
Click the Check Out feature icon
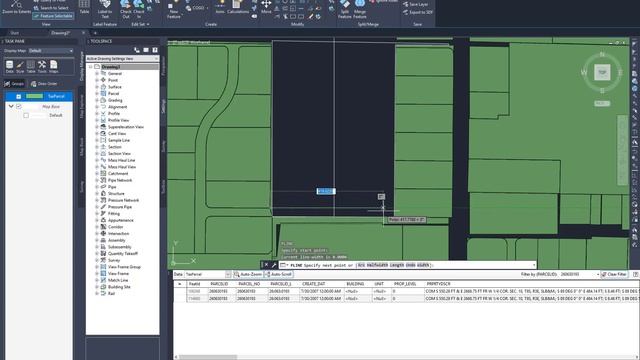coord(126,8)
